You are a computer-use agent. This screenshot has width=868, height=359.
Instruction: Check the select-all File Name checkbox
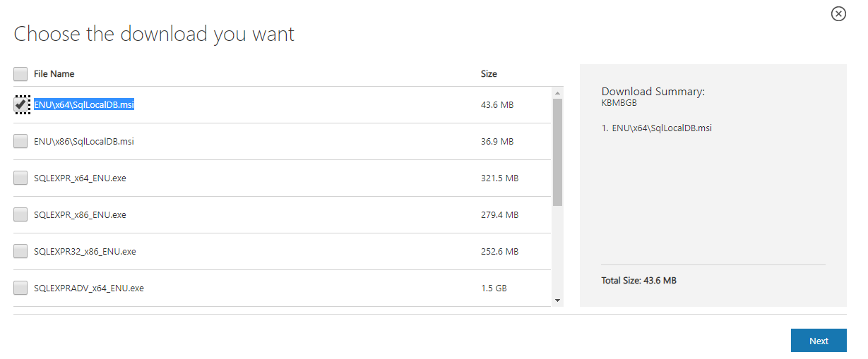pos(20,74)
